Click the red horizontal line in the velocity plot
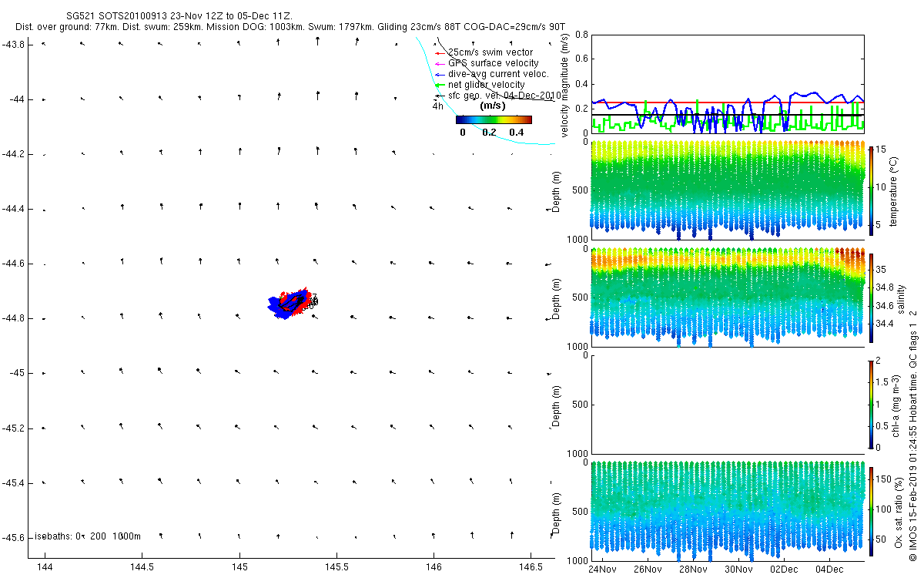This screenshot has width=924, height=578. pos(727,102)
